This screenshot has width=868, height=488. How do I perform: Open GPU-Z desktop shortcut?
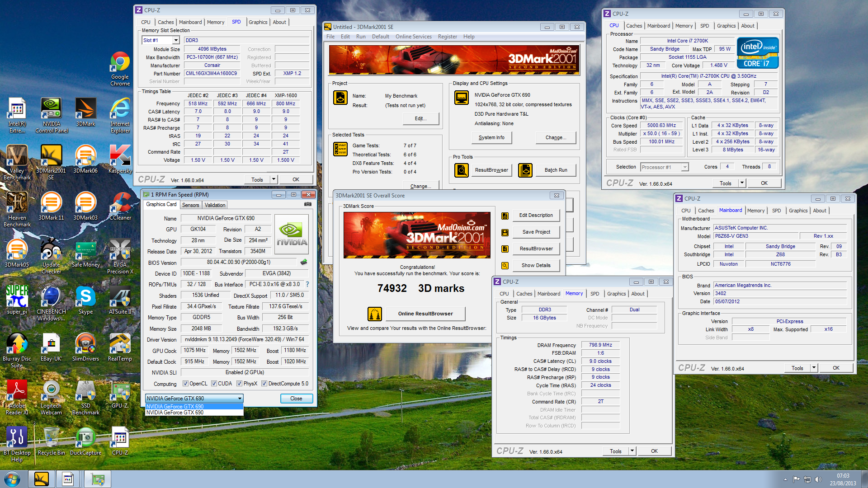[120, 394]
